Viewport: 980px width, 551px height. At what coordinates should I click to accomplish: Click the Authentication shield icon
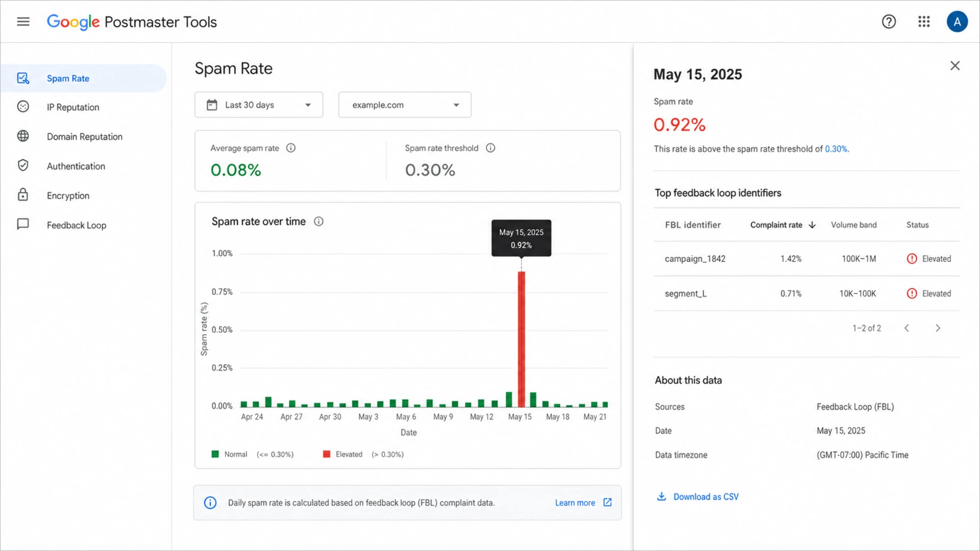click(x=23, y=165)
